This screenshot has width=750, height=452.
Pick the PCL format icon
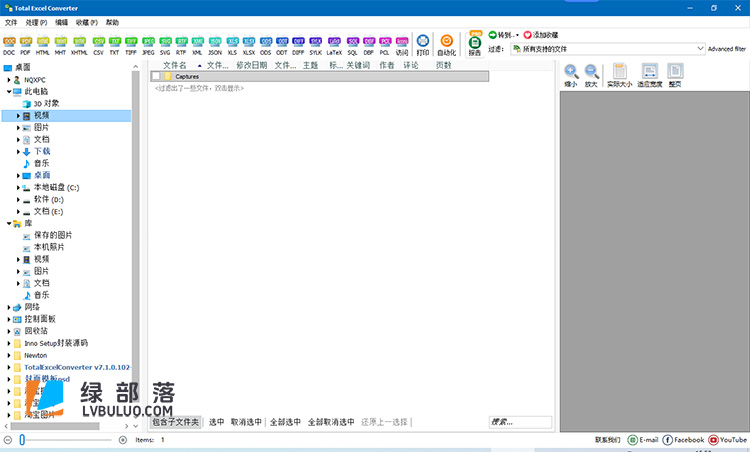[x=385, y=45]
